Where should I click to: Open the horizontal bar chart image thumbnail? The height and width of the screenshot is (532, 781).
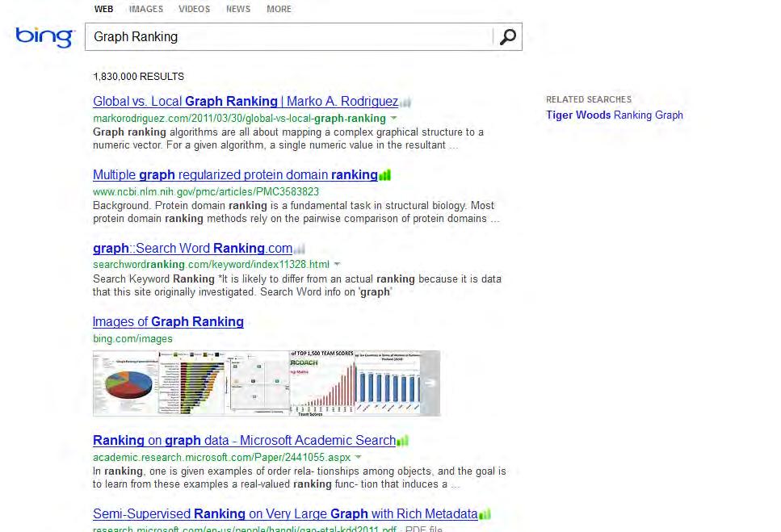coord(191,383)
